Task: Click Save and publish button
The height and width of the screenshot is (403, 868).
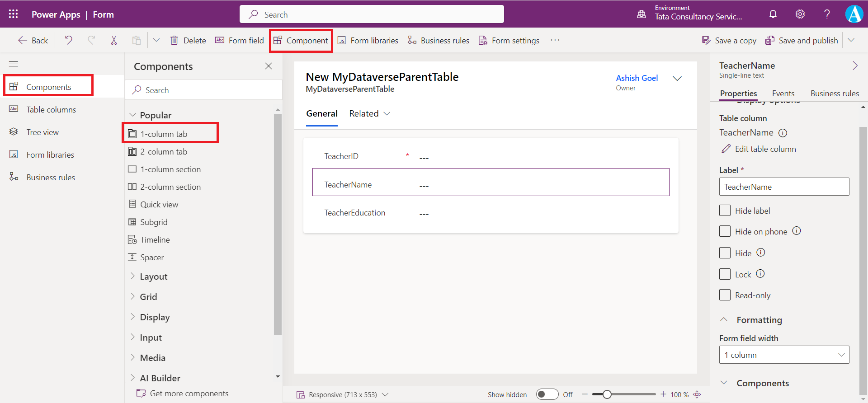Action: (802, 40)
